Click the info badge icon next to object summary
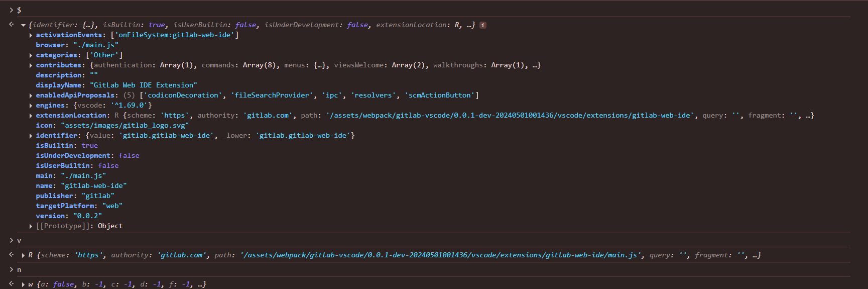The height and width of the screenshot is (289, 868). pos(482,25)
